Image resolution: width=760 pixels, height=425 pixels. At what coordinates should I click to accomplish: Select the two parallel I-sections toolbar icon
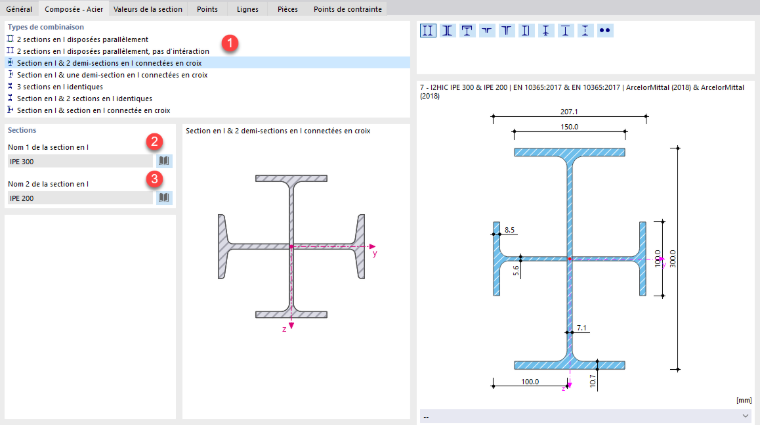tap(428, 31)
